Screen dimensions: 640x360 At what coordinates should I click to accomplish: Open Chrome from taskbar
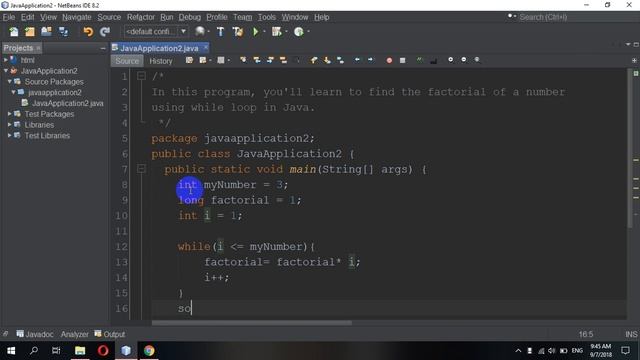pyautogui.click(x=149, y=351)
